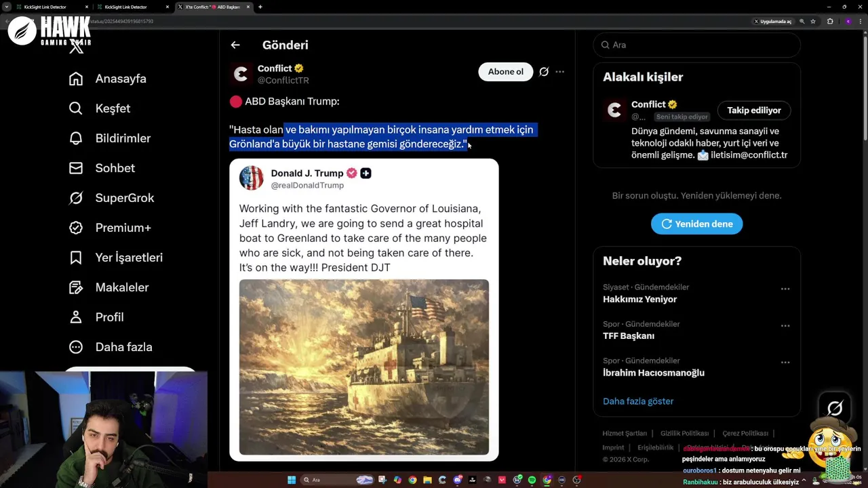Viewport: 868px width, 488px height.
Task: Click the bookmark icon for Yer İşaretleri
Action: (x=76, y=258)
